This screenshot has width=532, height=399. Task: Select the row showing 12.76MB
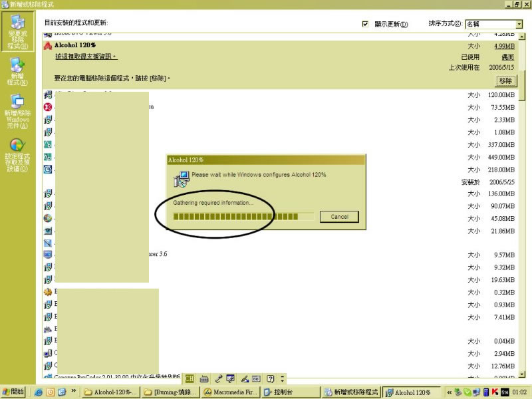tap(280, 366)
